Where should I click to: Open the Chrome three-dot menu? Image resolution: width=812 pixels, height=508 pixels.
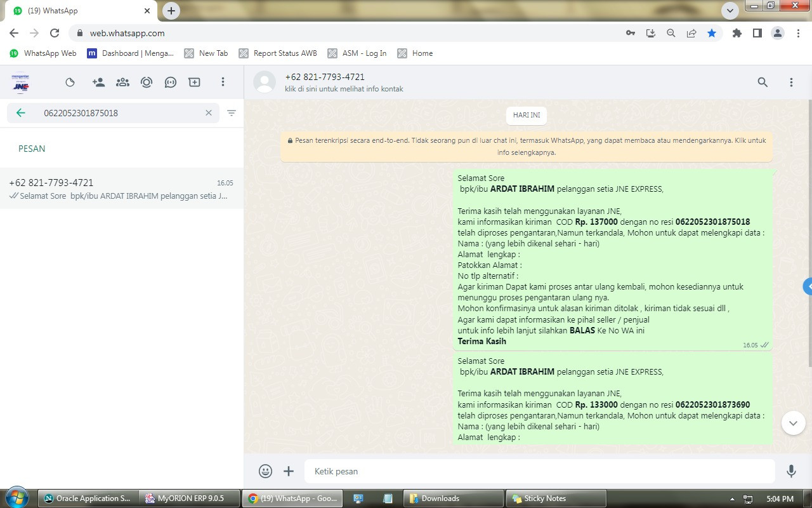click(798, 33)
